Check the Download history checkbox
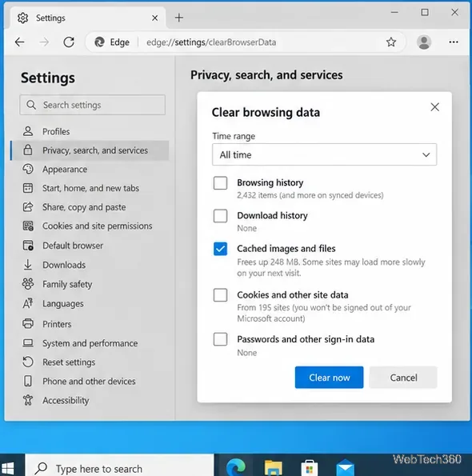Screen dimensions: 472x476 [x=220, y=216]
